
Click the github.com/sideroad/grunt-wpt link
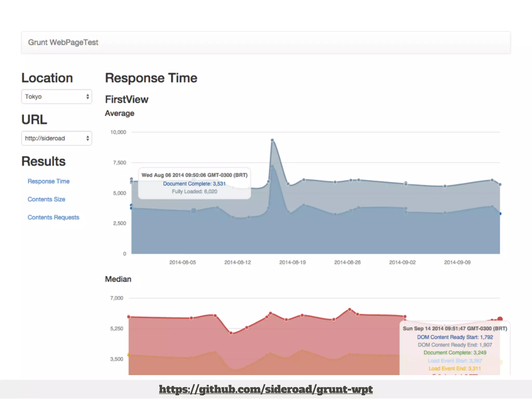[266, 389]
